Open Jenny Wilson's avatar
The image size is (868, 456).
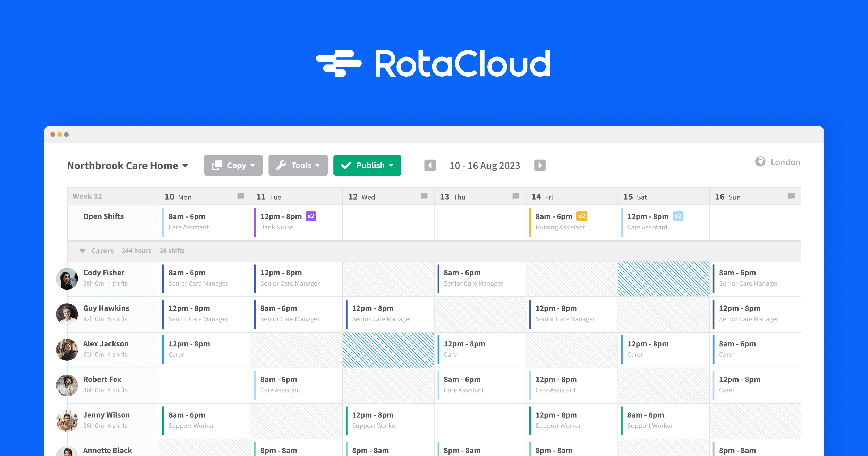67,421
